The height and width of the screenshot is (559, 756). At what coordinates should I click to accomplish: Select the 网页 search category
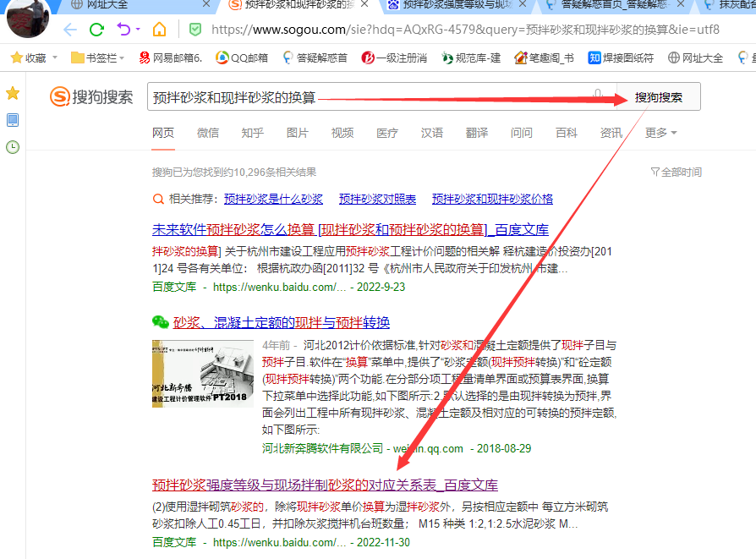(163, 133)
